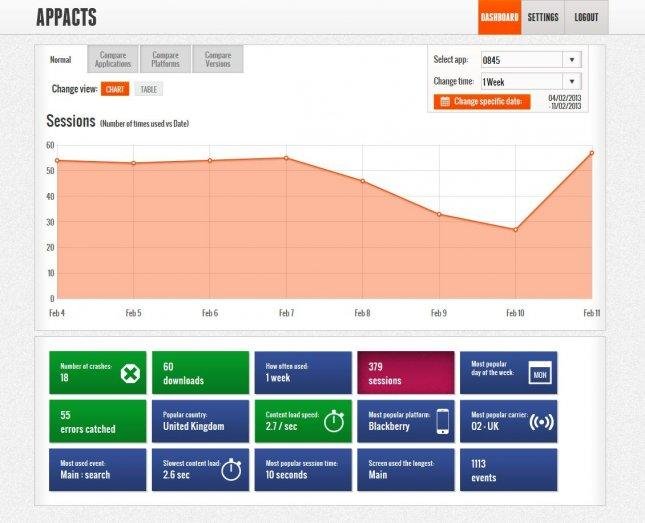This screenshot has width=645, height=523.
Task: Open the 379 sessions tile
Action: click(404, 373)
